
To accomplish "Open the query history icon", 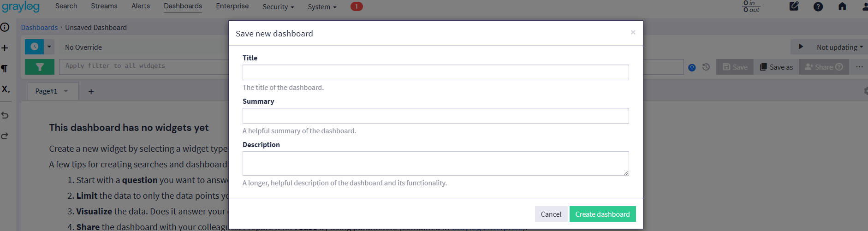I will 706,67.
